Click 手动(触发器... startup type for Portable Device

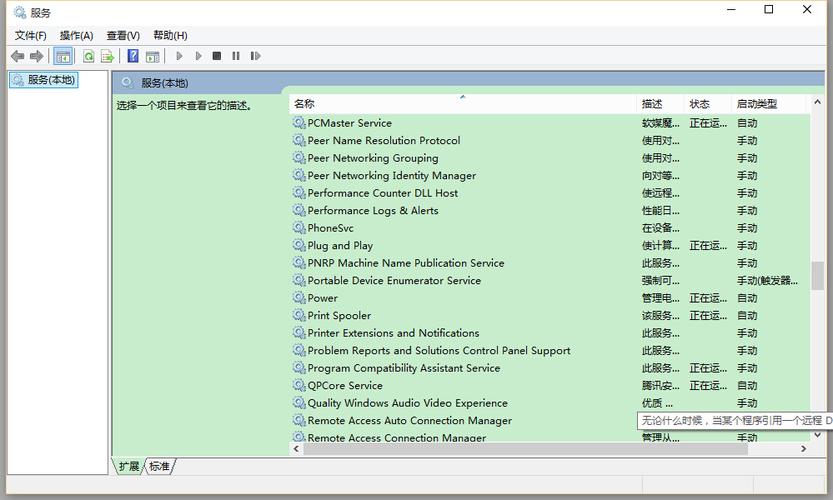pos(768,281)
